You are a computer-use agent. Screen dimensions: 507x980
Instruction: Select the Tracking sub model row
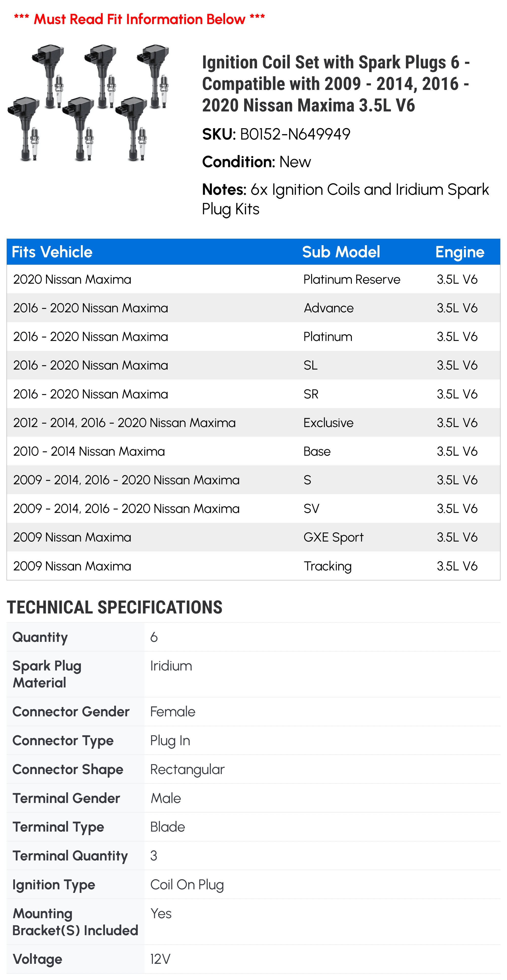[253, 566]
